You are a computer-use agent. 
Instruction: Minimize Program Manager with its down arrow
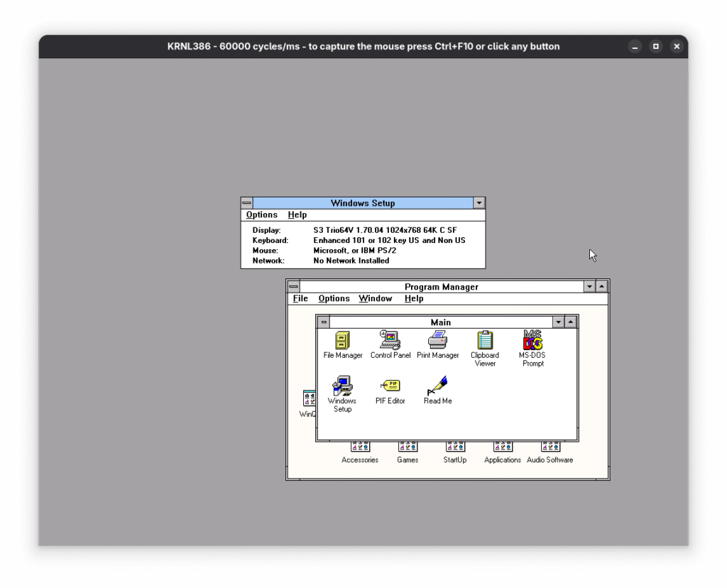[x=589, y=287]
